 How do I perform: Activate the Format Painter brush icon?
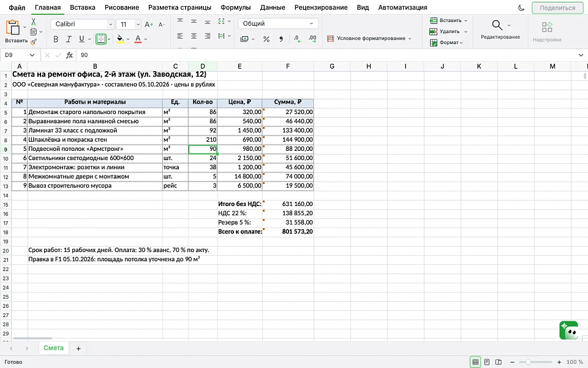33,42
